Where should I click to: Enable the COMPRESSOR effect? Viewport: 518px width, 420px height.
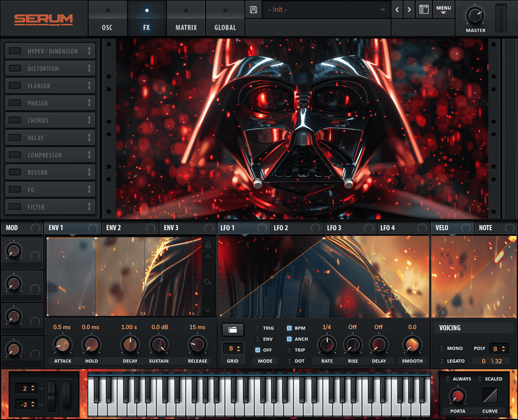pos(15,155)
